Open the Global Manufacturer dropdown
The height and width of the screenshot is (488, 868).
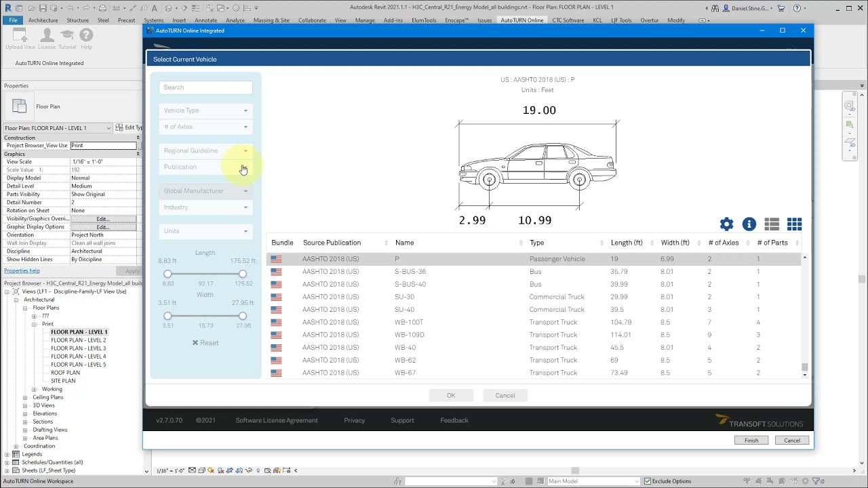[205, 191]
